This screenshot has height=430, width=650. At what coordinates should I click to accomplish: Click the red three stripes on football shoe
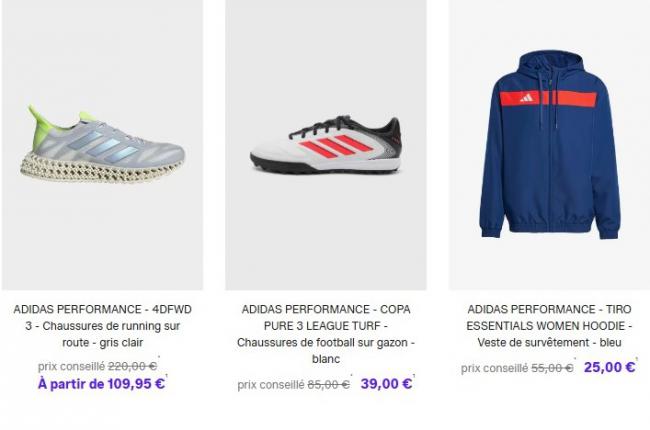tap(335, 147)
